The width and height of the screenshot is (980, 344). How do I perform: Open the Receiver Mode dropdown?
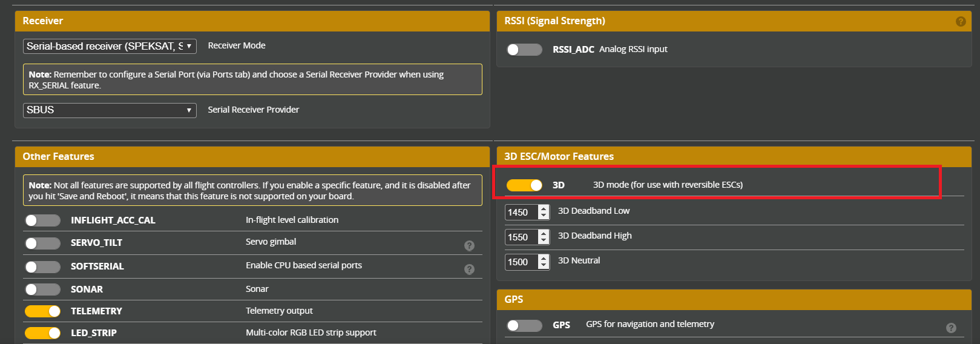point(110,46)
